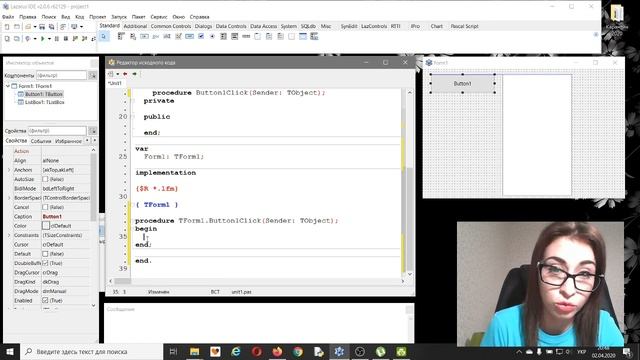The image size is (640, 360).
Task: Pick TComboBox component from Standard palette
Action: (x=234, y=36)
